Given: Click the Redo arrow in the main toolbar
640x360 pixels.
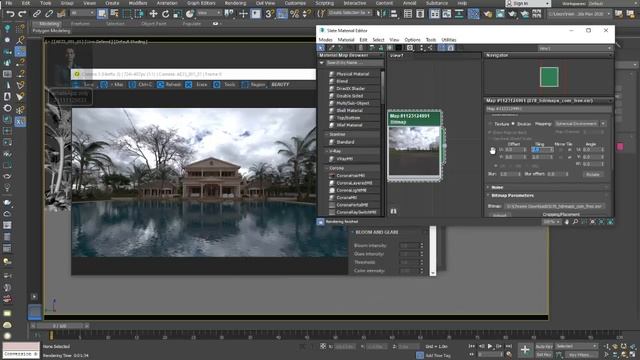Looking at the screenshot, I should point(22,14).
